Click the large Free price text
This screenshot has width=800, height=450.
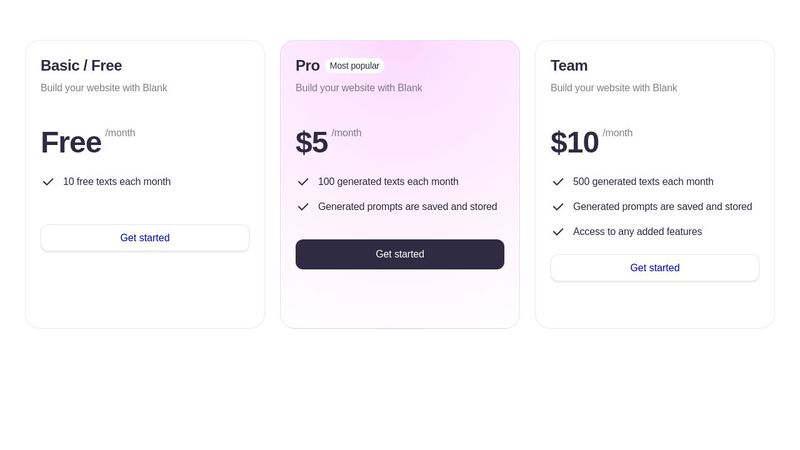click(x=71, y=143)
